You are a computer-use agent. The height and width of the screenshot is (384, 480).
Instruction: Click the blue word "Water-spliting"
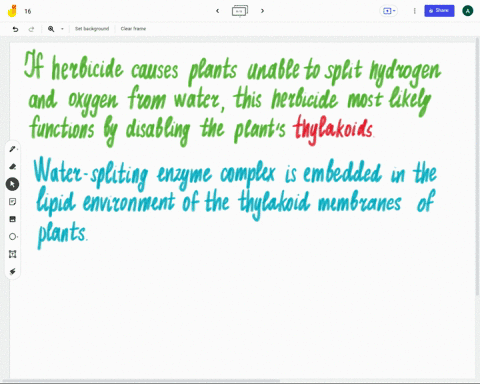[91, 174]
